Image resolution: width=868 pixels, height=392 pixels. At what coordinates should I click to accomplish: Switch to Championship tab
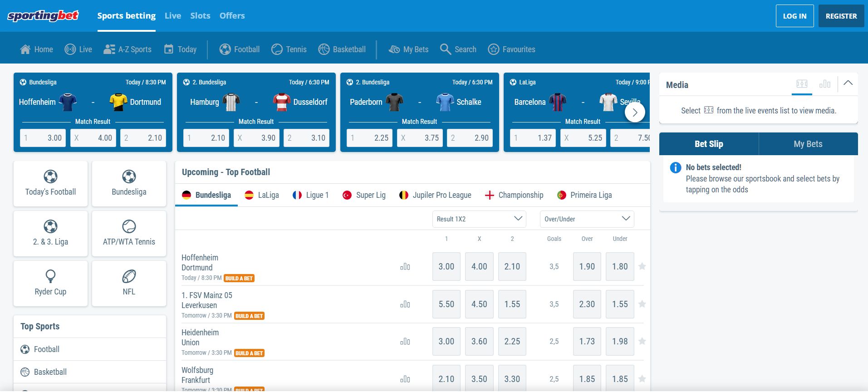pyautogui.click(x=514, y=195)
